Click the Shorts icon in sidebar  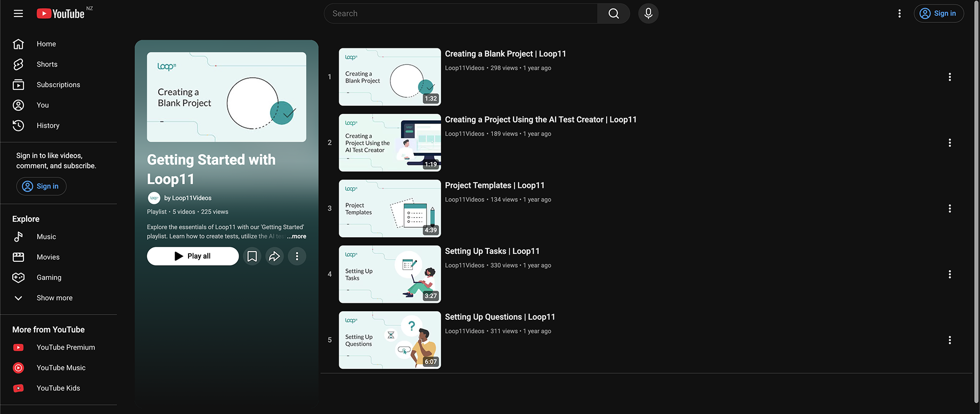tap(19, 64)
